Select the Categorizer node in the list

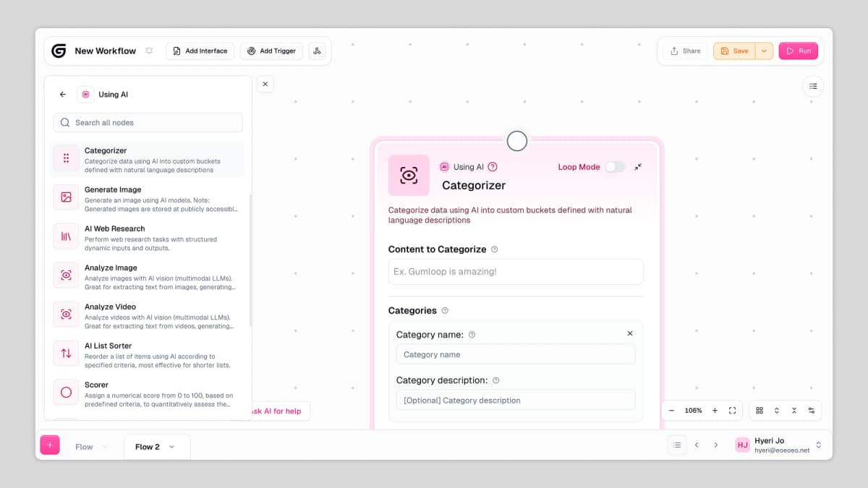[148, 159]
